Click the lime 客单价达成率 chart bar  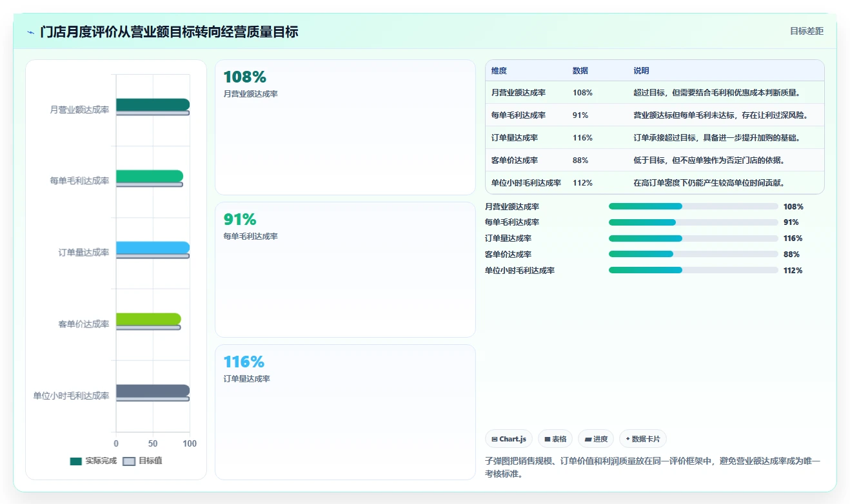(x=148, y=319)
